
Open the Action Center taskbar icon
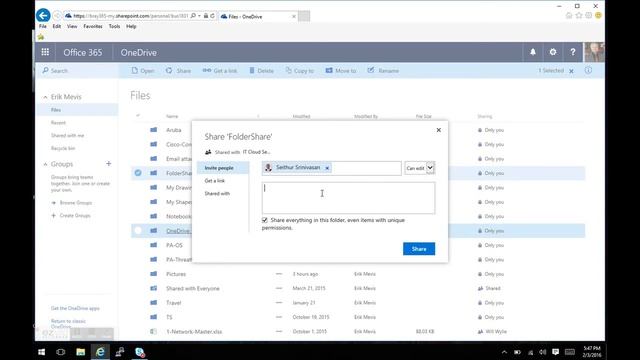click(x=556, y=352)
